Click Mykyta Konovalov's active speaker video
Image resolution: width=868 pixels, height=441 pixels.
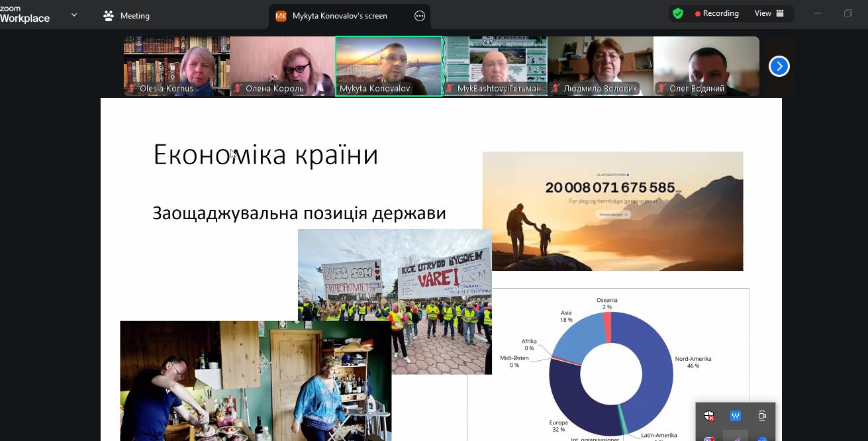coord(389,65)
